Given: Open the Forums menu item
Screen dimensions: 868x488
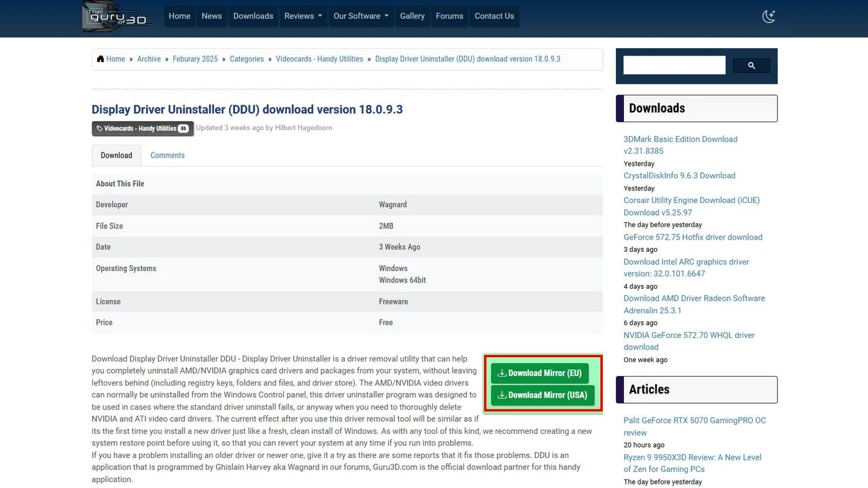Looking at the screenshot, I should 450,16.
